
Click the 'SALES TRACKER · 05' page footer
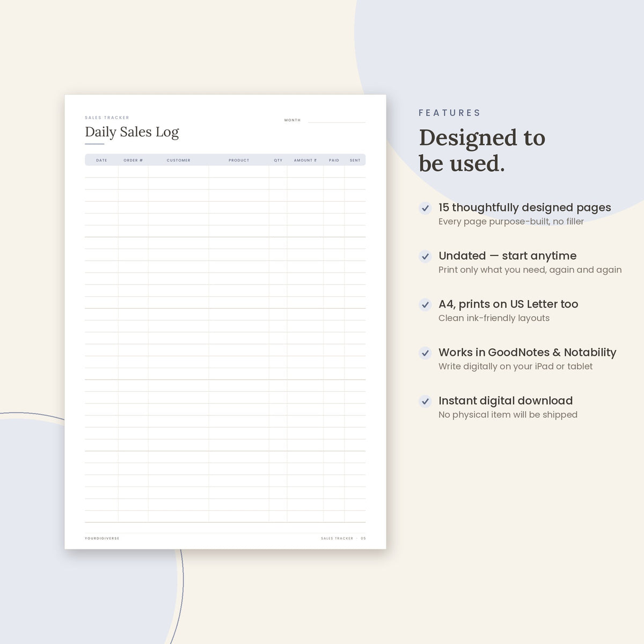343,538
